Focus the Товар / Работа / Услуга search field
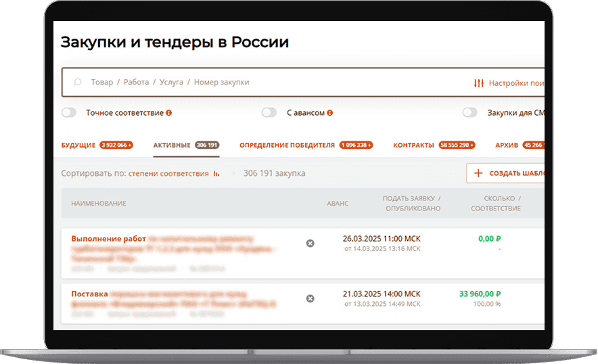The image size is (598, 364). click(271, 83)
